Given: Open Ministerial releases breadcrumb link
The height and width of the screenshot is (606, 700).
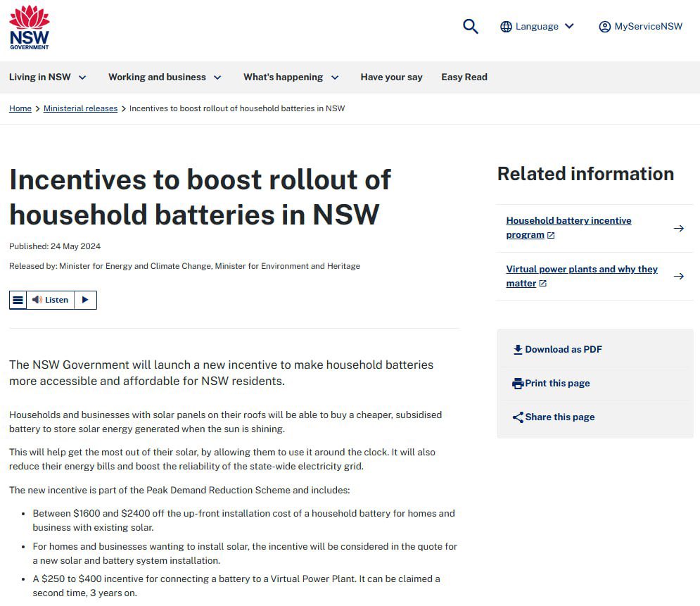Looking at the screenshot, I should pos(80,108).
